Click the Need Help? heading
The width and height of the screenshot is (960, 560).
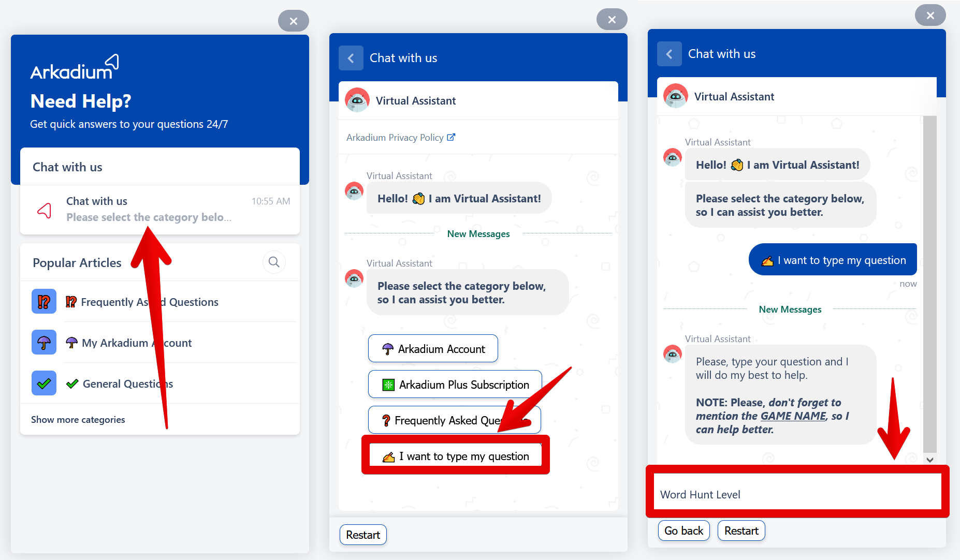click(81, 101)
